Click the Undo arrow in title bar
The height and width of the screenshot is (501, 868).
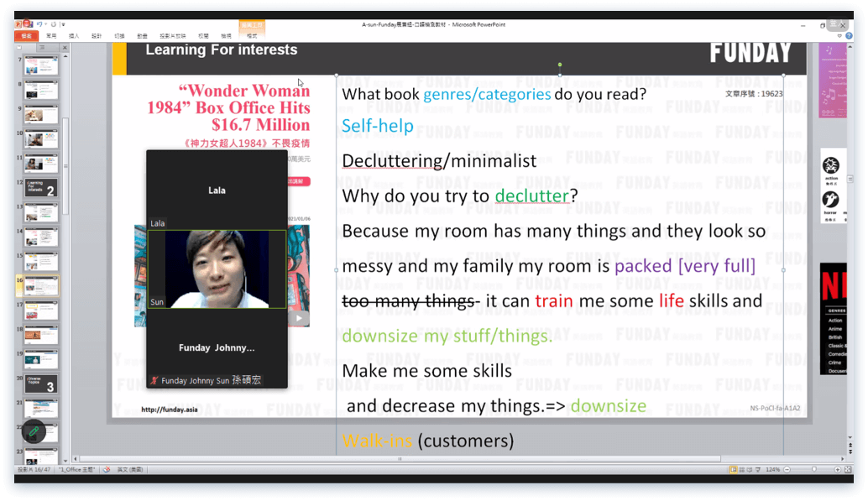tap(41, 25)
